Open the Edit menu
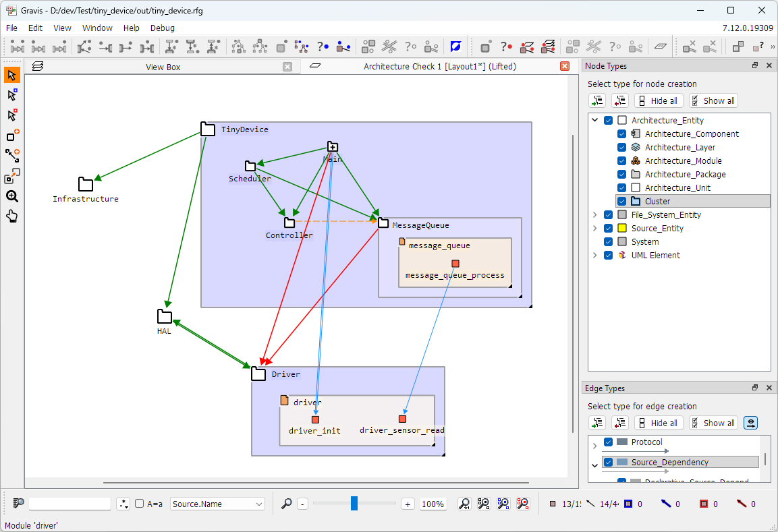This screenshot has height=532, width=778. click(x=35, y=28)
